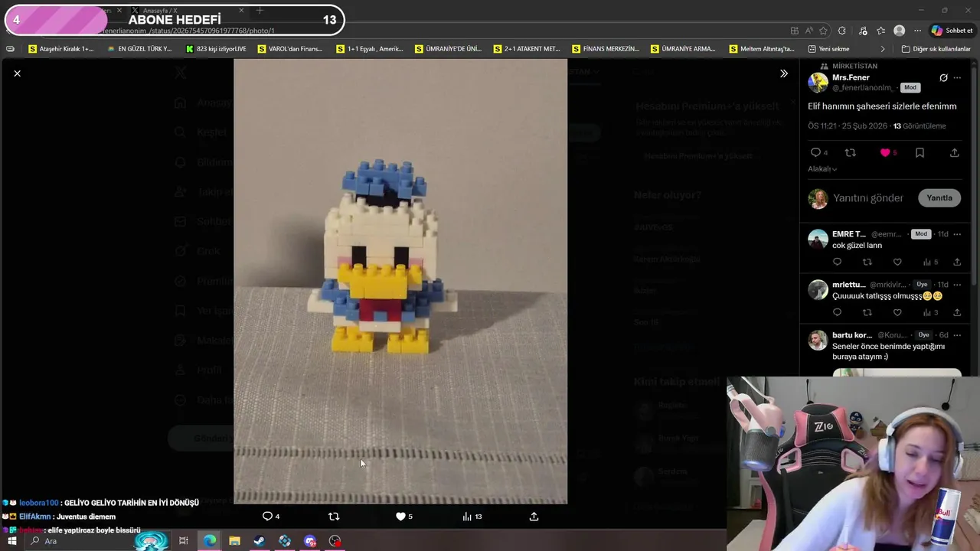
Task: Reply to the 'Çuuuuuk tatlışşş' comment
Action: 837,312
